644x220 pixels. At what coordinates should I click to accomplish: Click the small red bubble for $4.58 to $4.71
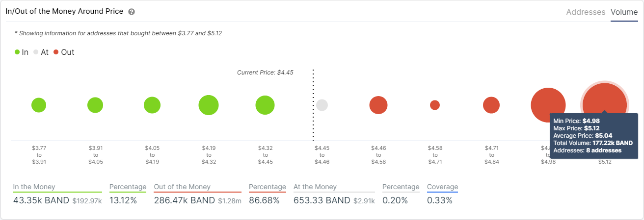pos(435,105)
